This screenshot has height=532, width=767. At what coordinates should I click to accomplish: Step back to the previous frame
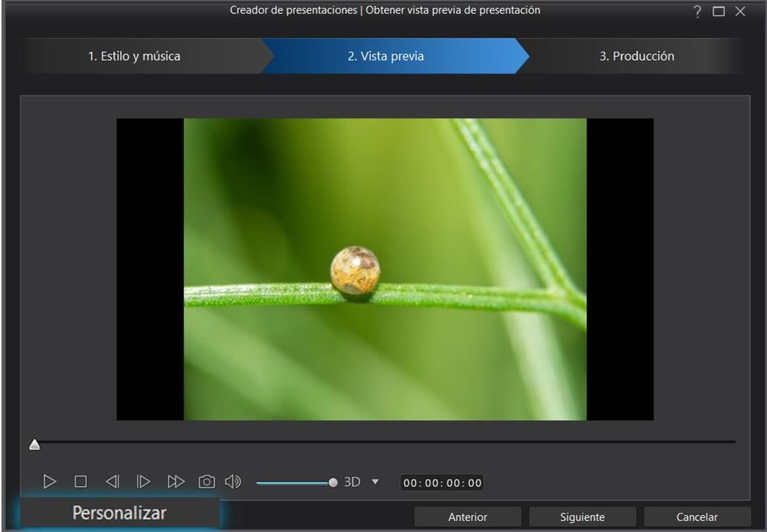coord(113,482)
